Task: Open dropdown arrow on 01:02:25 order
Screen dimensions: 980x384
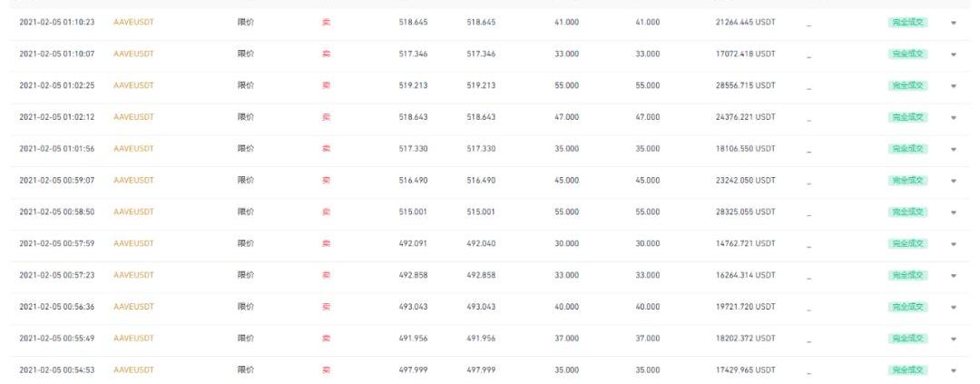Action: pos(954,85)
